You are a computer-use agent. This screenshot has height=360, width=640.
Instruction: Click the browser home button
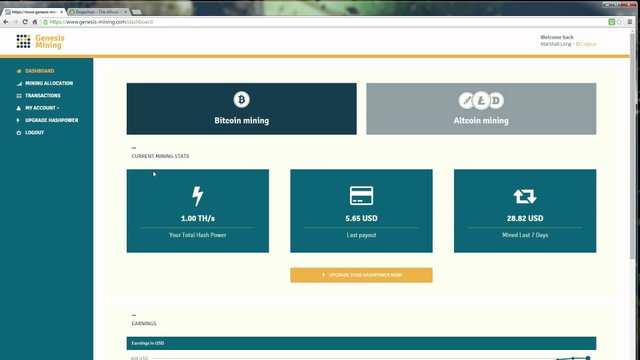(35, 22)
